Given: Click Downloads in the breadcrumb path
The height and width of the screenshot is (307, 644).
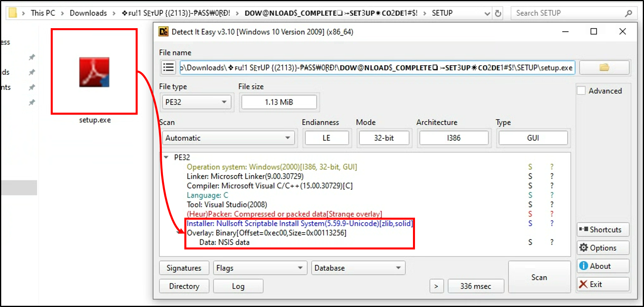Looking at the screenshot, I should point(88,13).
